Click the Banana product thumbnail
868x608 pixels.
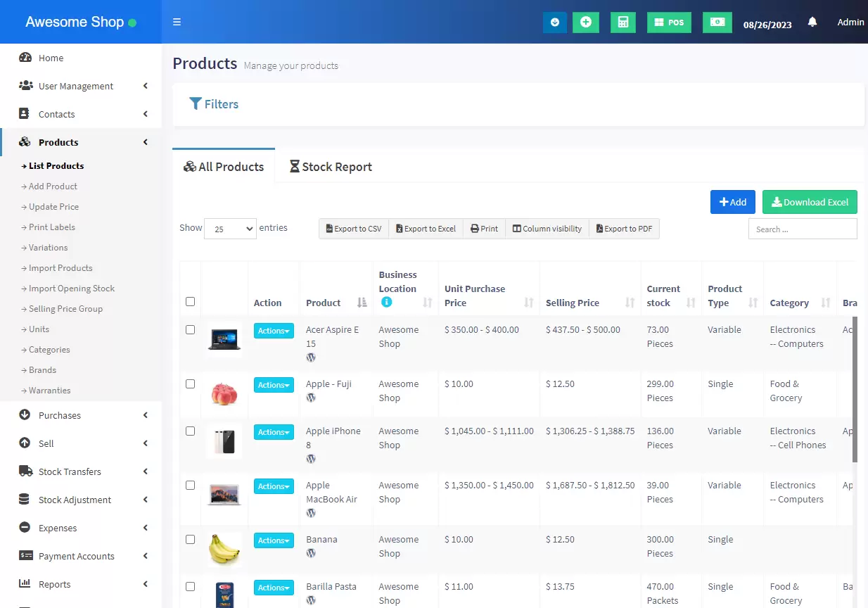click(224, 549)
